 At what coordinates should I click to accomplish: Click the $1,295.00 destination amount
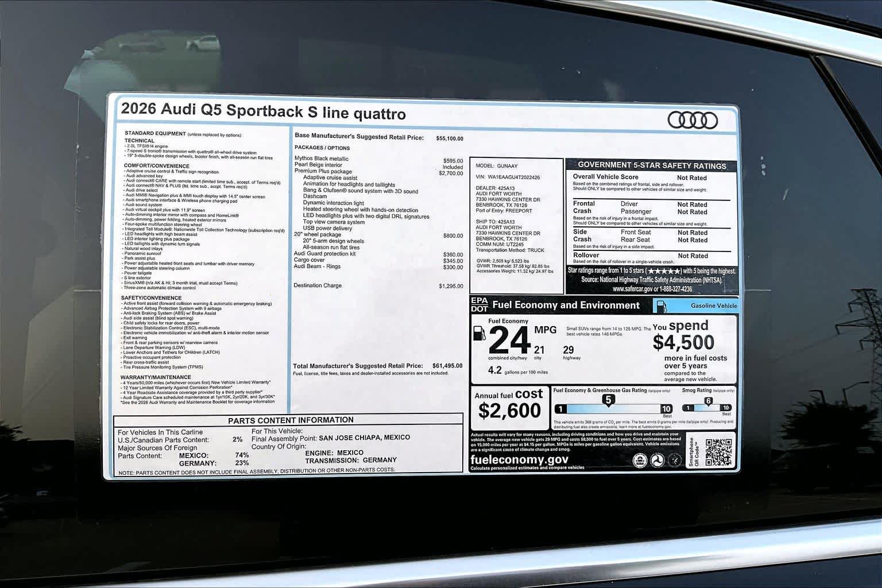tap(451, 286)
